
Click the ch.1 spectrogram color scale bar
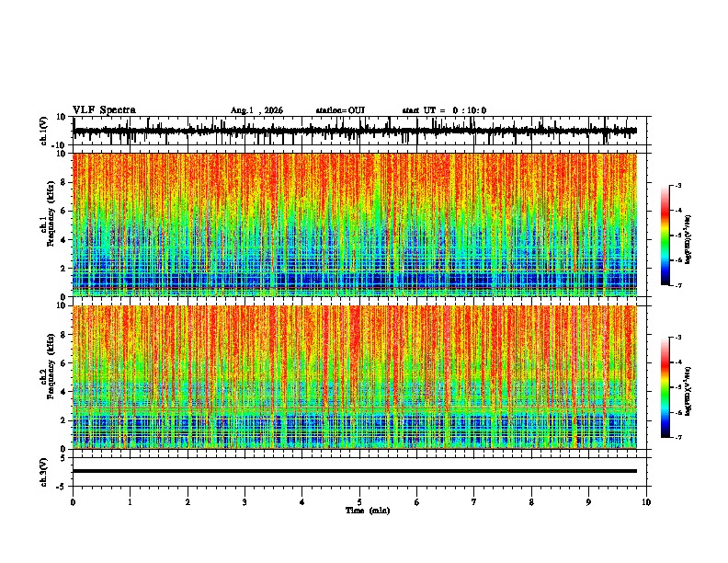(665, 236)
